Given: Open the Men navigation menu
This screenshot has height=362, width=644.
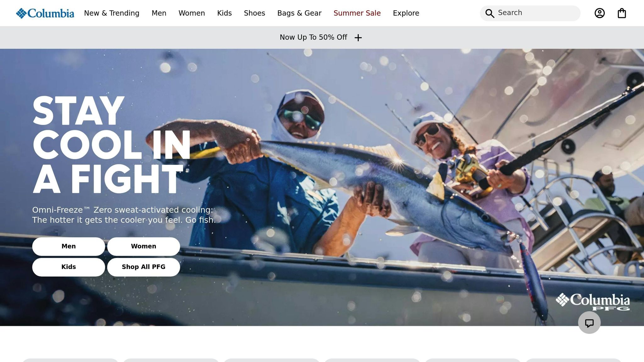Looking at the screenshot, I should coord(159,13).
